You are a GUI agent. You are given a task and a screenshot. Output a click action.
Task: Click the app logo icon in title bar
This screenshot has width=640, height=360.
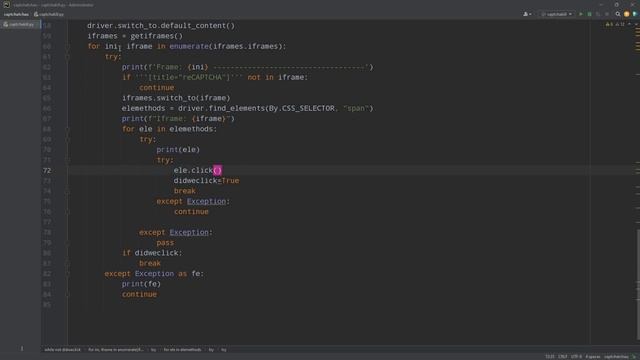click(7, 4)
